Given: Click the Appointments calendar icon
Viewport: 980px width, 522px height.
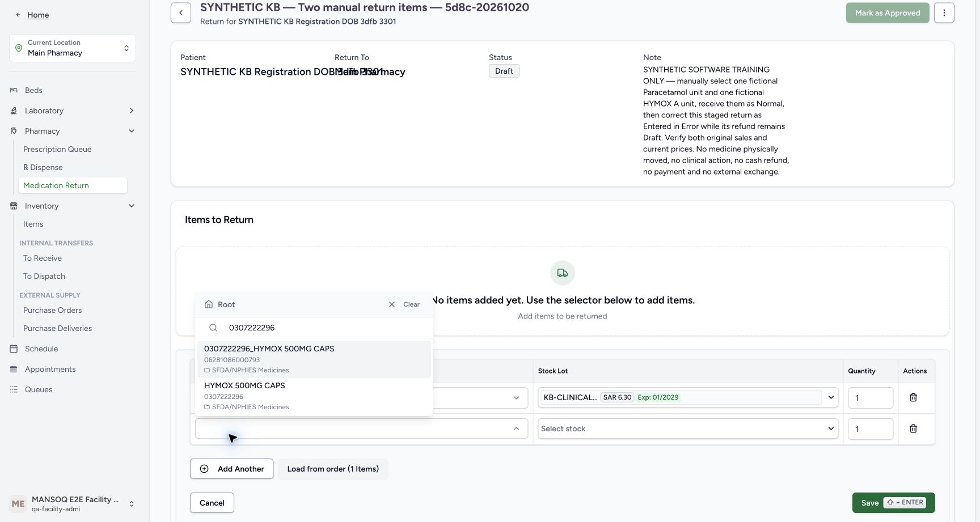Looking at the screenshot, I should coord(14,369).
